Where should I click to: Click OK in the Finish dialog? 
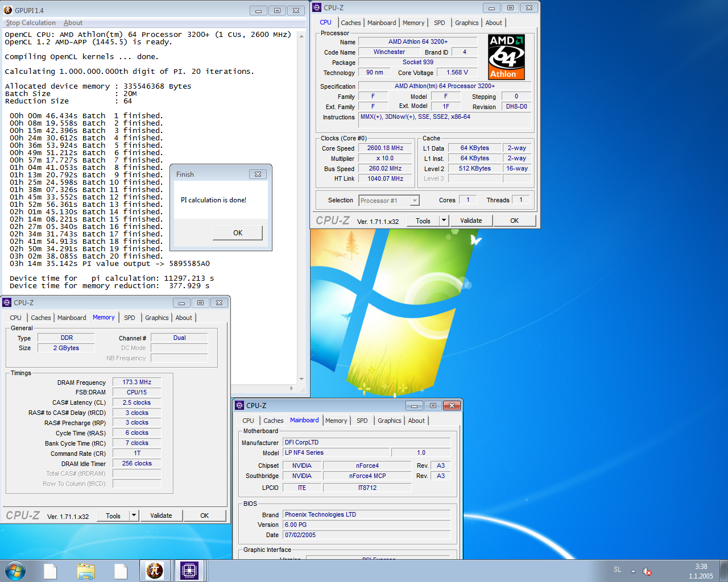[238, 233]
